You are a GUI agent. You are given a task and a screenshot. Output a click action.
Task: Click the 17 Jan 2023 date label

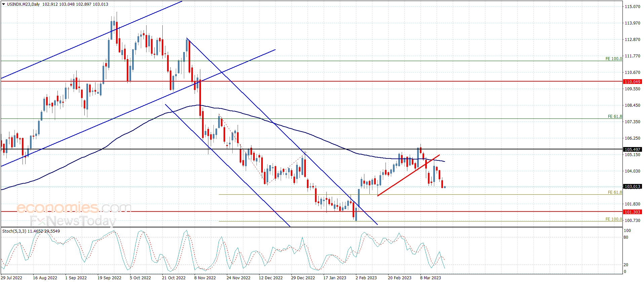(x=335, y=278)
